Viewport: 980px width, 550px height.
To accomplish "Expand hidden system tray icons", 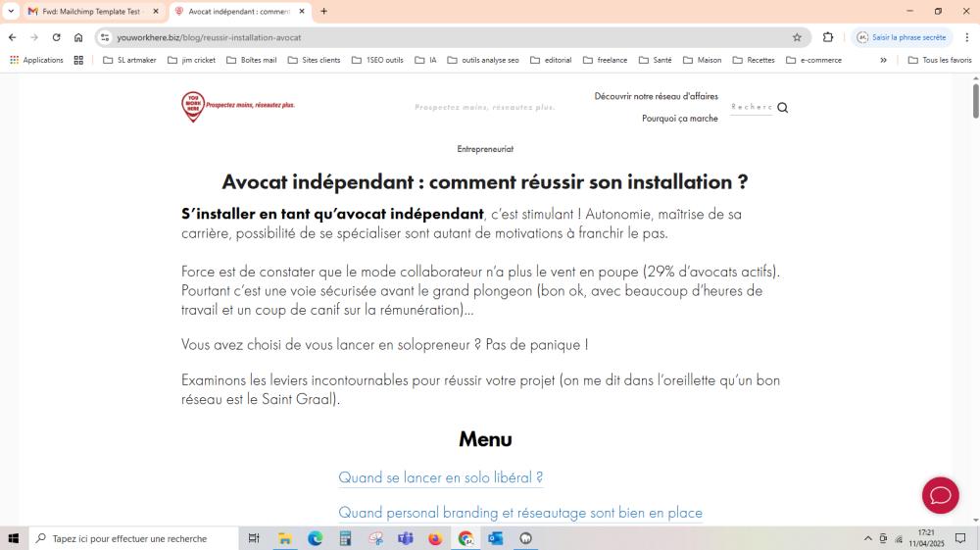I will (x=867, y=538).
